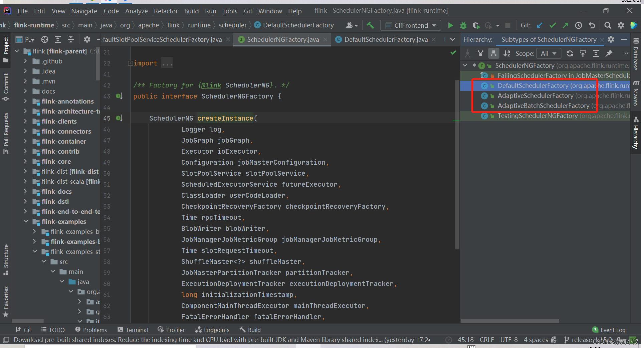Refresh the Hierarchy panel

[570, 53]
